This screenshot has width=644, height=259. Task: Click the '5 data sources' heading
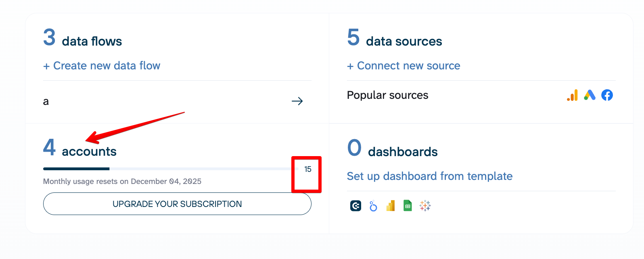tap(395, 39)
